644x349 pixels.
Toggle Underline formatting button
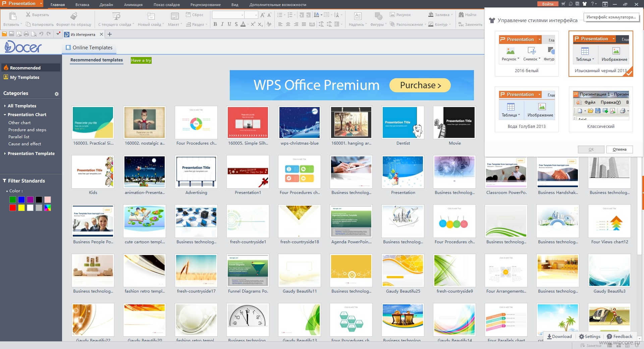(229, 24)
